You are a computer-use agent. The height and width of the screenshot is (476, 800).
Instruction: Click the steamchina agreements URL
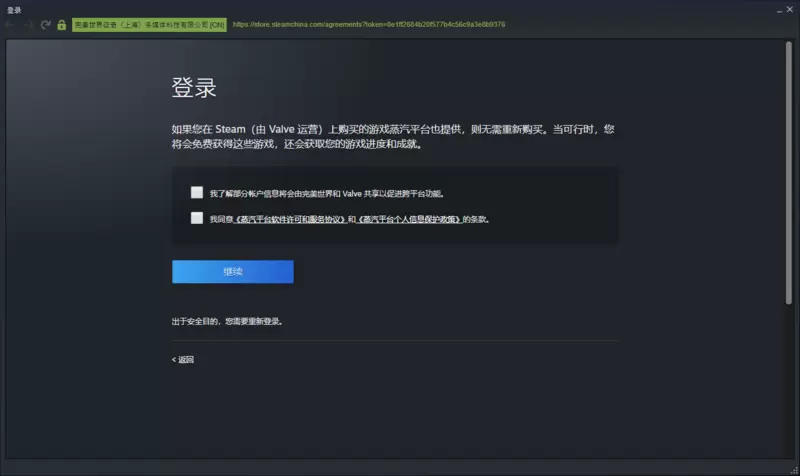pyautogui.click(x=369, y=24)
